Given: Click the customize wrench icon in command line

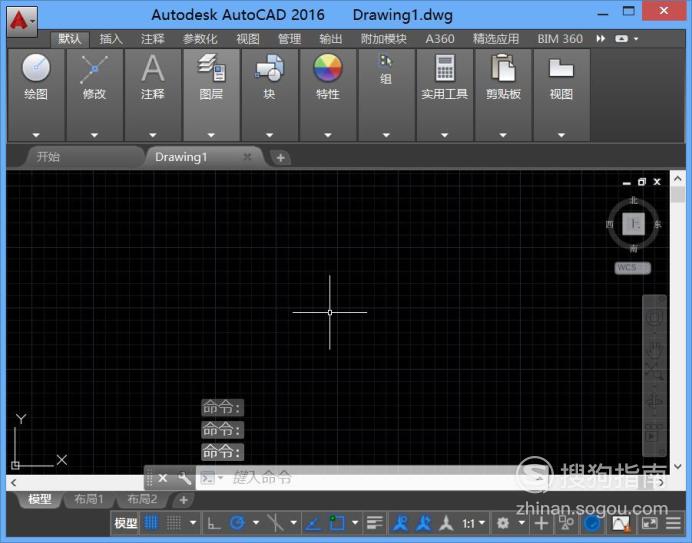Looking at the screenshot, I should point(184,478).
